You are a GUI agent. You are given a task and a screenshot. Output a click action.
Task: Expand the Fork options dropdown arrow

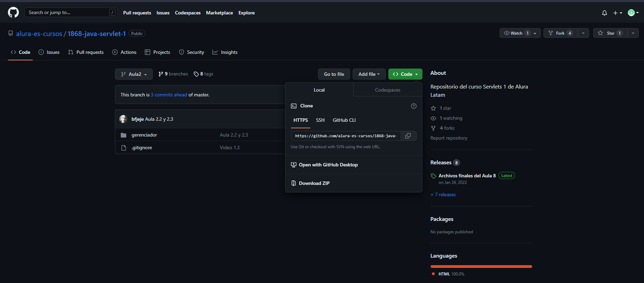coord(583,33)
